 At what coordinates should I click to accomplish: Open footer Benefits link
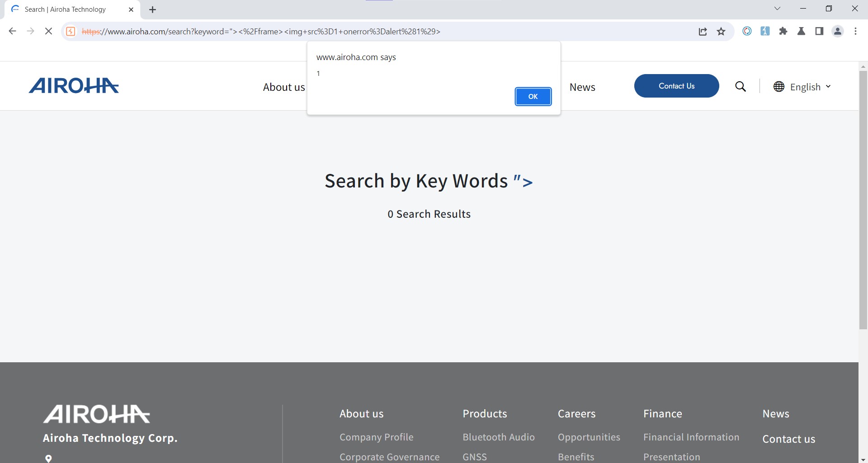[x=576, y=457]
